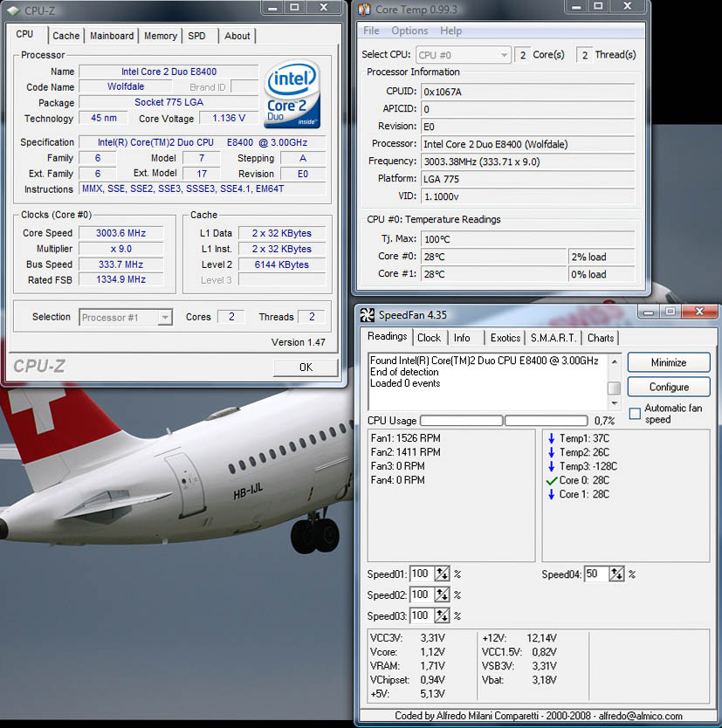
Task: Click the Fan1: 1526 RPM reading
Action: pos(405,438)
